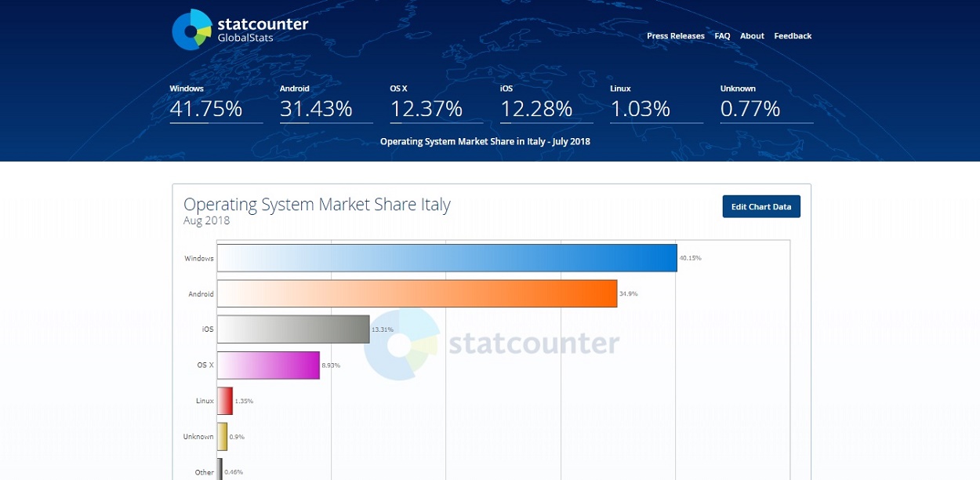Click the Linux axis label in chart
Viewport: 980px width, 480px height.
coord(205,401)
